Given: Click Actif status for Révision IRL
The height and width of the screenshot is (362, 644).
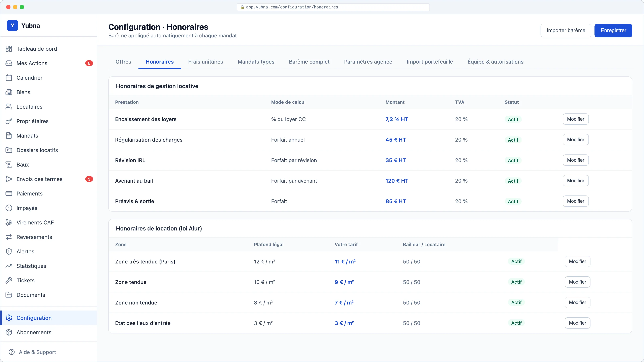Looking at the screenshot, I should click(x=513, y=160).
